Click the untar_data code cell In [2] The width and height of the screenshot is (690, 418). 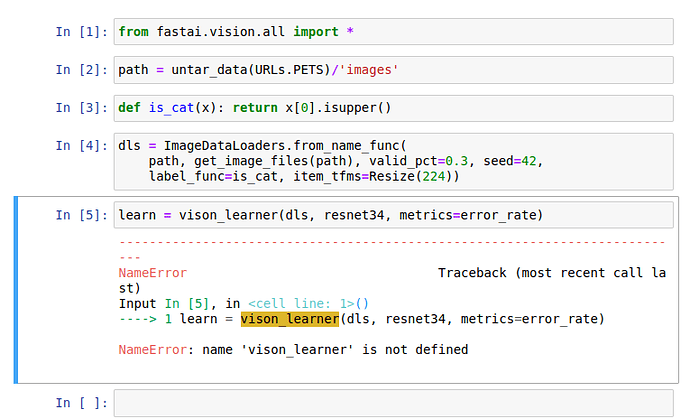[x=393, y=70]
